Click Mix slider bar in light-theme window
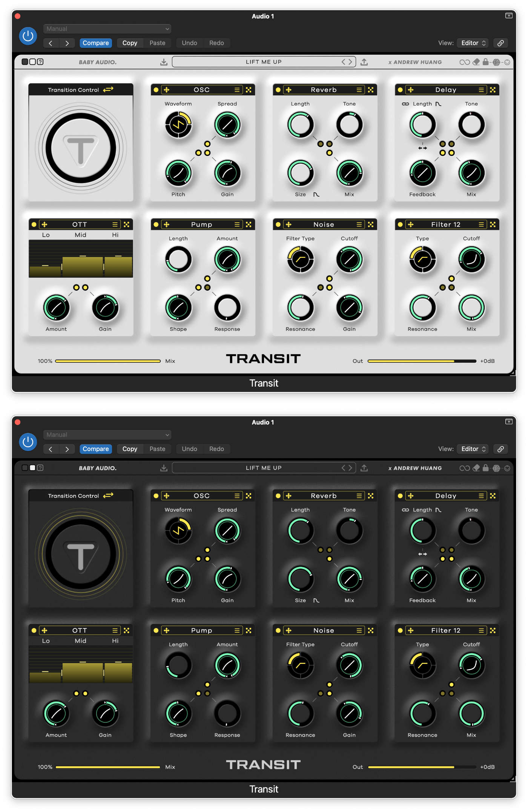The image size is (528, 812). pos(108,361)
